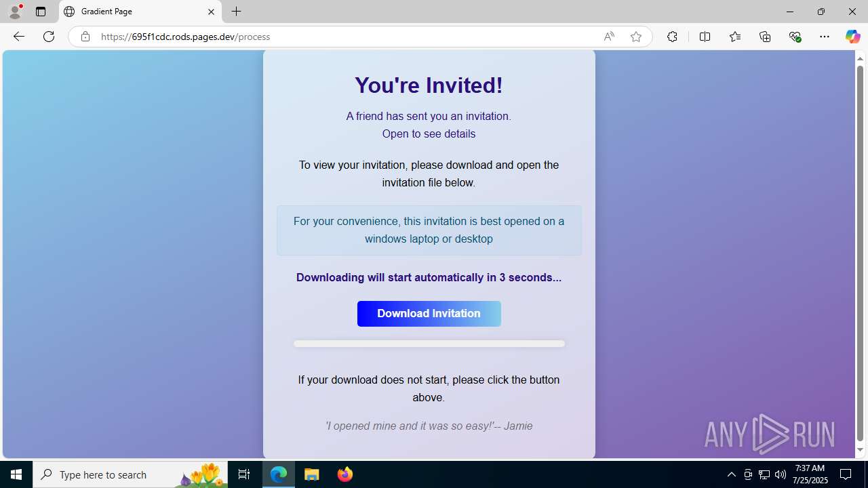This screenshot has width=868, height=488.
Task: View site information lock icon
Action: tap(85, 37)
